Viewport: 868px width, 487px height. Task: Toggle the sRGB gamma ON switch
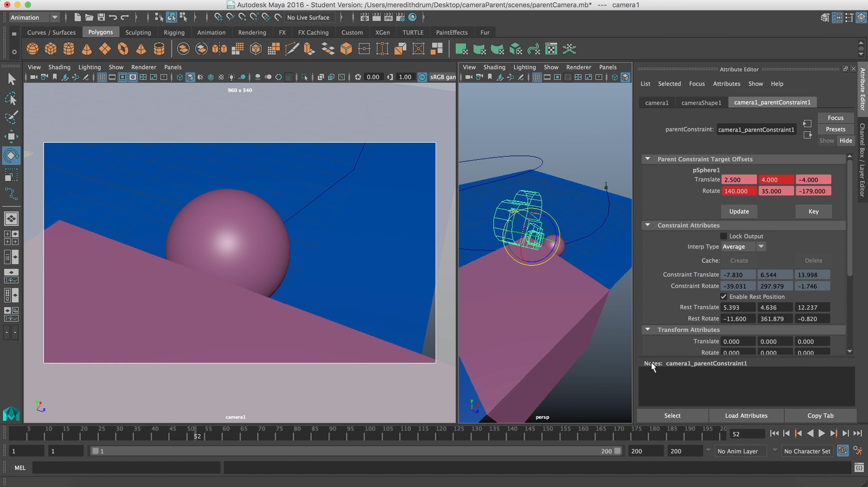click(422, 77)
